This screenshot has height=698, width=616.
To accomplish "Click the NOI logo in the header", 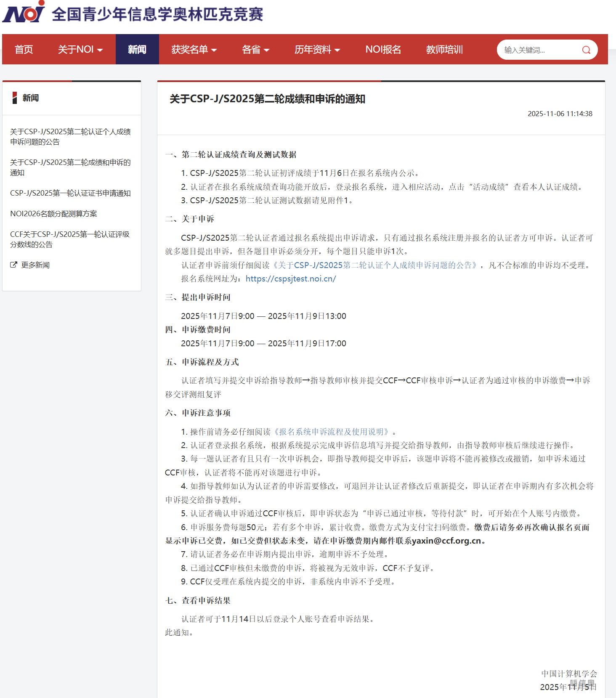I will (x=24, y=12).
